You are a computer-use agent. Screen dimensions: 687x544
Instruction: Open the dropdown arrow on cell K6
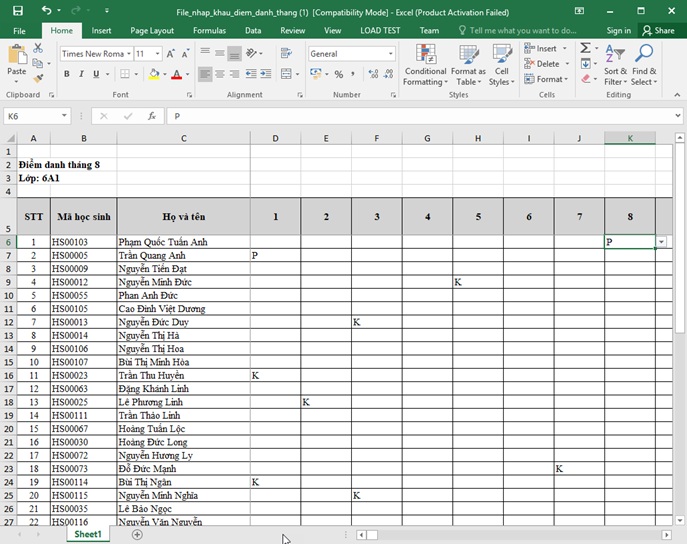662,242
